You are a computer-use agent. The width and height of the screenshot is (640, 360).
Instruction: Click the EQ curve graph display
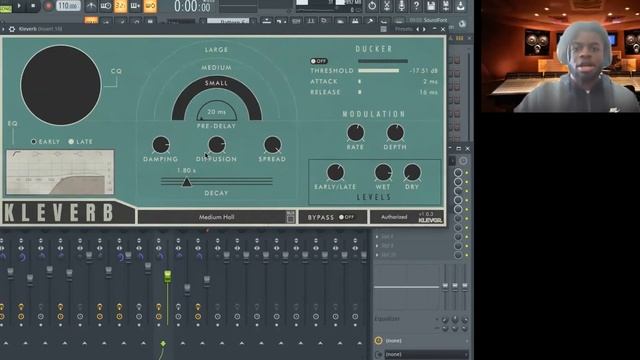60,172
